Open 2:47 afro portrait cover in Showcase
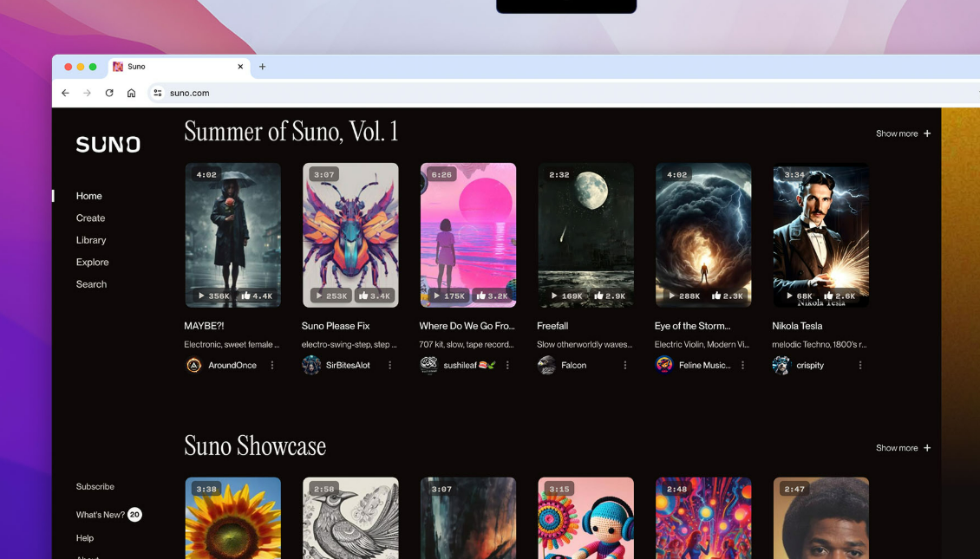Image resolution: width=980 pixels, height=559 pixels. point(820,518)
